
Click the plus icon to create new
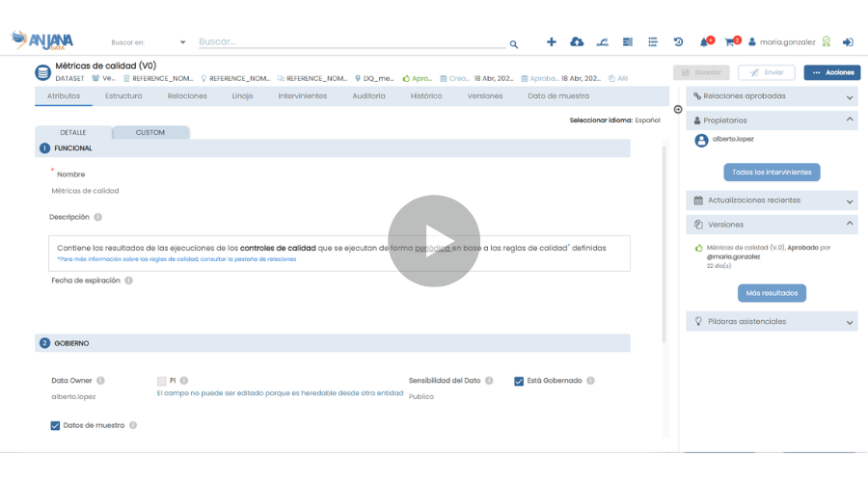pyautogui.click(x=551, y=42)
